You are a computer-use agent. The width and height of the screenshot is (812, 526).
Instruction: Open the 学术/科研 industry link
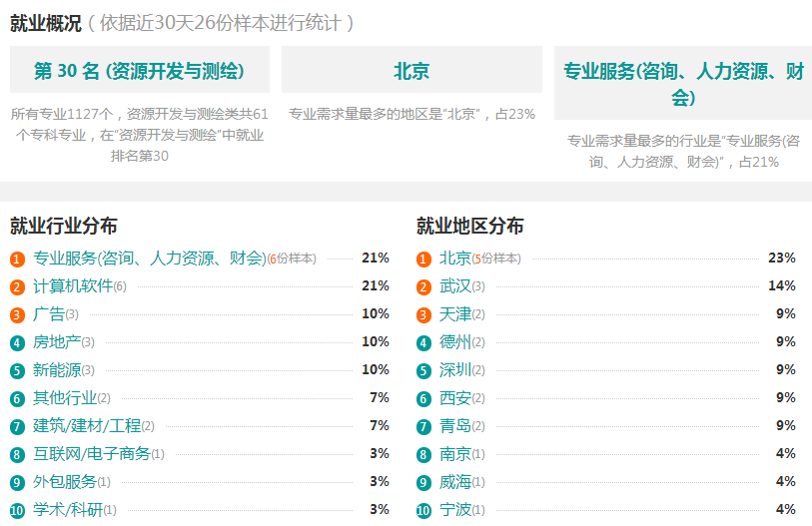click(68, 509)
